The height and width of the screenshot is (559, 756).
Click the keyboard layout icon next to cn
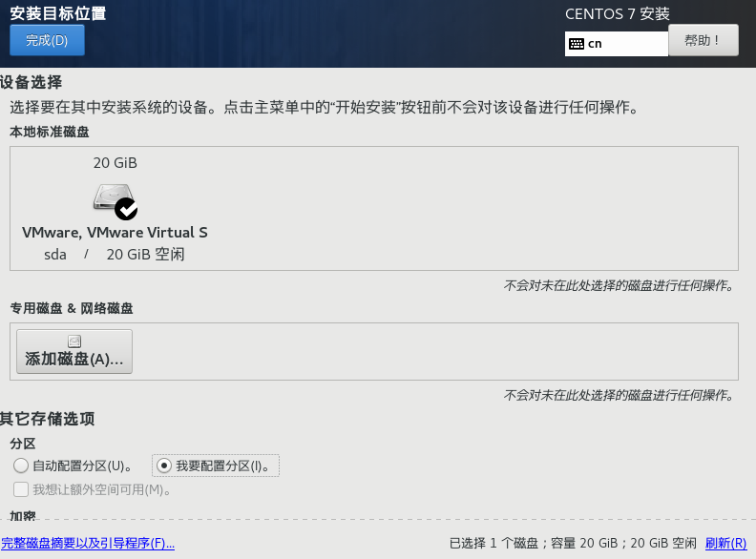point(577,44)
